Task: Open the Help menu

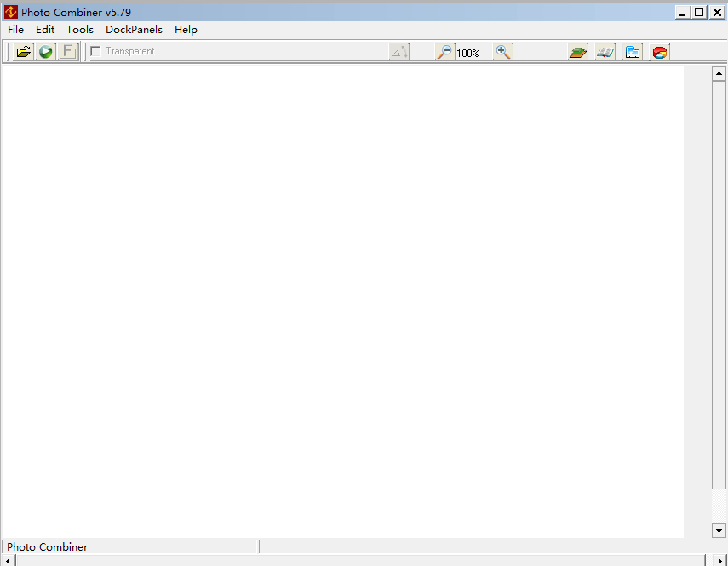Action: point(186,30)
